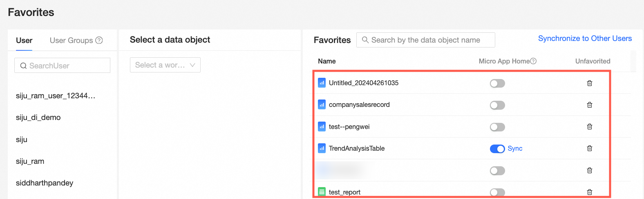
Task: Click trash icon for Untitled_202404261035
Action: pyautogui.click(x=589, y=83)
